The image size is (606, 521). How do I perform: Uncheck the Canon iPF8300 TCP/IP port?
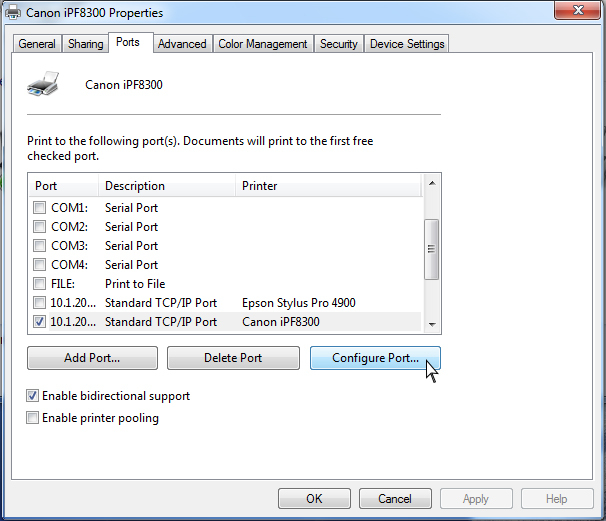[x=39, y=322]
